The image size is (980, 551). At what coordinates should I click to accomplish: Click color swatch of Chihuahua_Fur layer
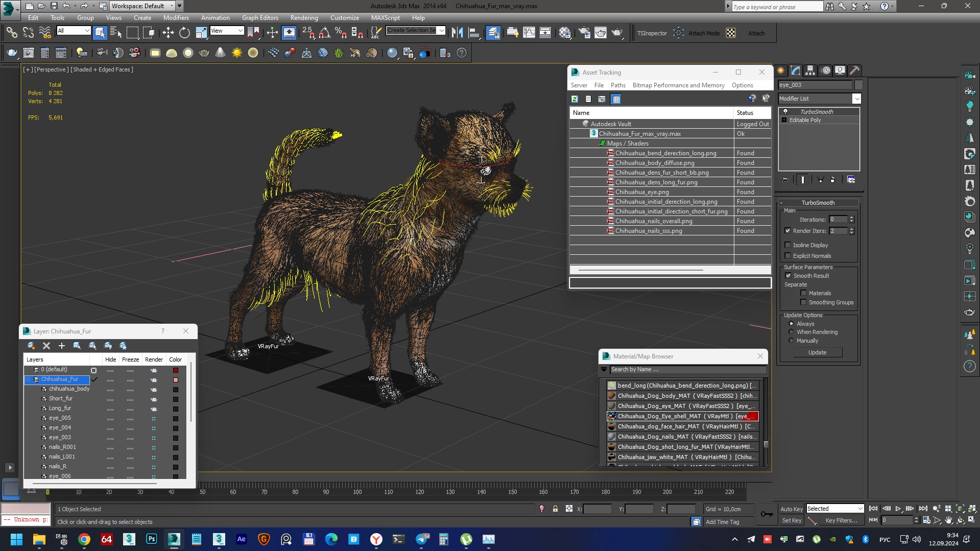tap(176, 379)
